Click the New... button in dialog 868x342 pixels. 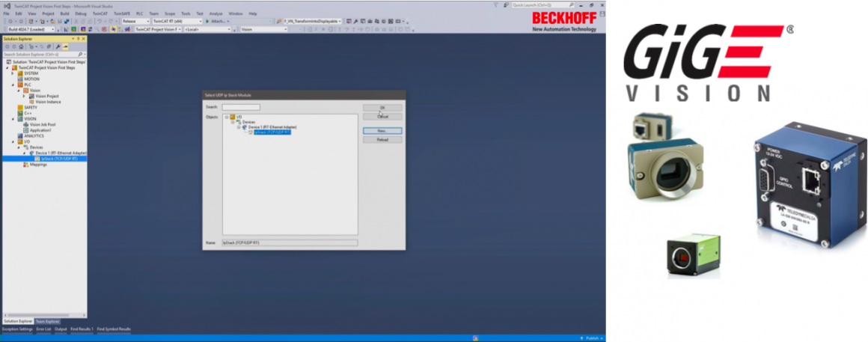click(382, 131)
